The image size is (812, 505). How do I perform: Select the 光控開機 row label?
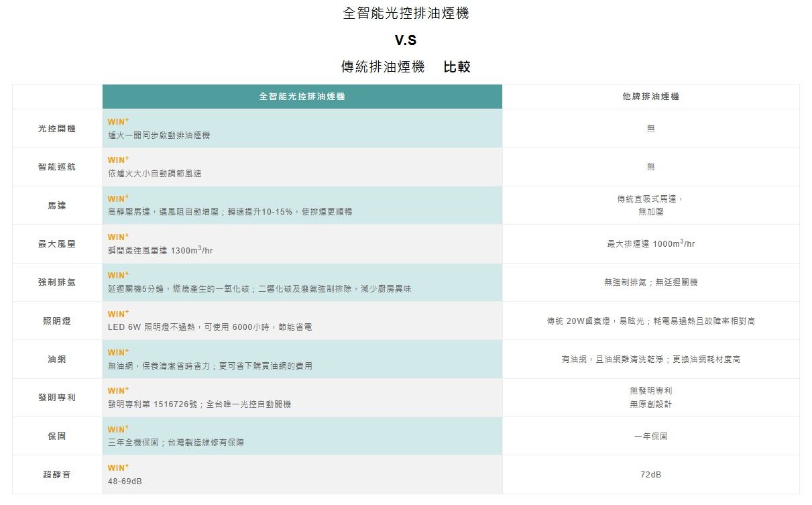(57, 128)
